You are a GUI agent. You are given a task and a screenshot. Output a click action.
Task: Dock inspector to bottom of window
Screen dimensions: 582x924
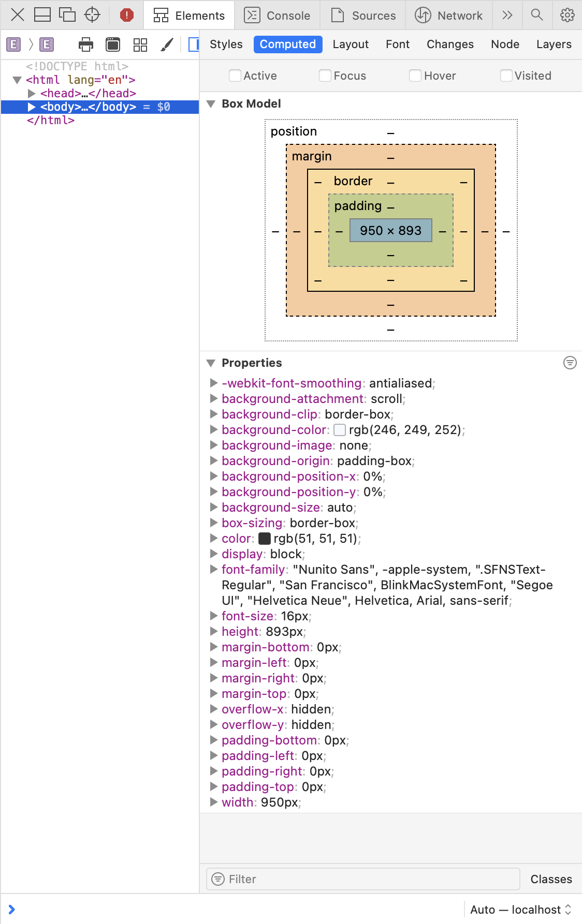coord(42,14)
